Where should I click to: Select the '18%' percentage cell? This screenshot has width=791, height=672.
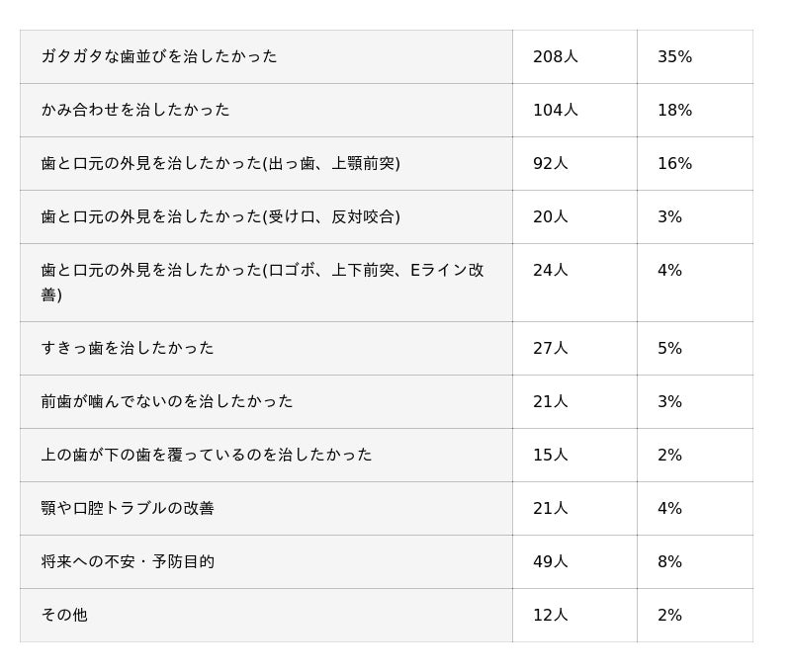coord(674,110)
